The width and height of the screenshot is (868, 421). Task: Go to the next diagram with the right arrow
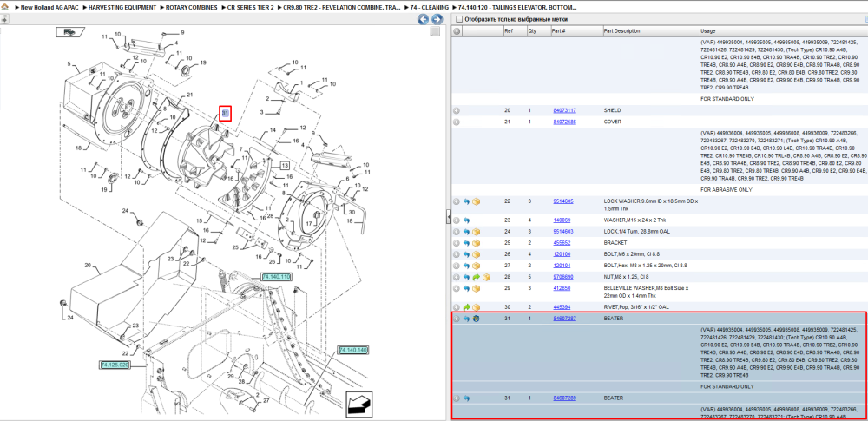click(x=437, y=20)
